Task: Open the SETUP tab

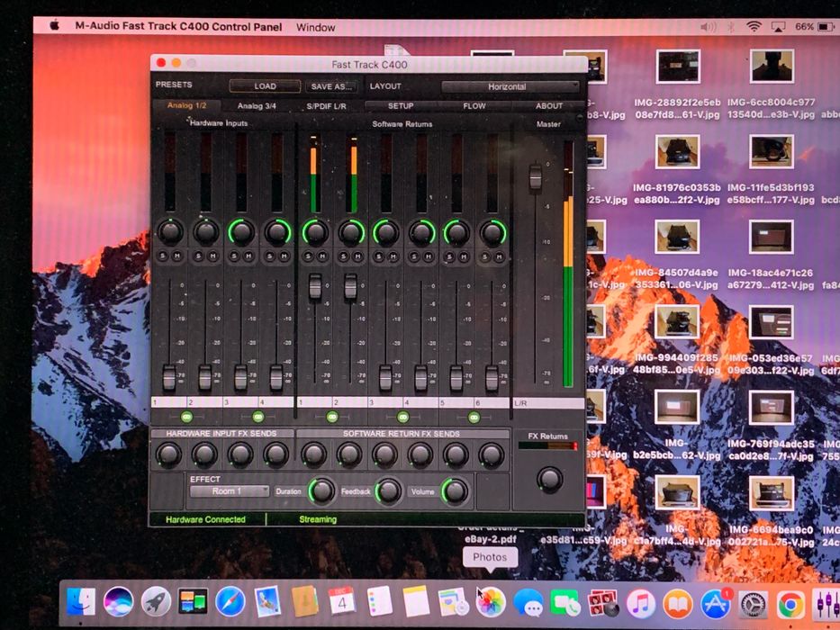Action: point(401,106)
